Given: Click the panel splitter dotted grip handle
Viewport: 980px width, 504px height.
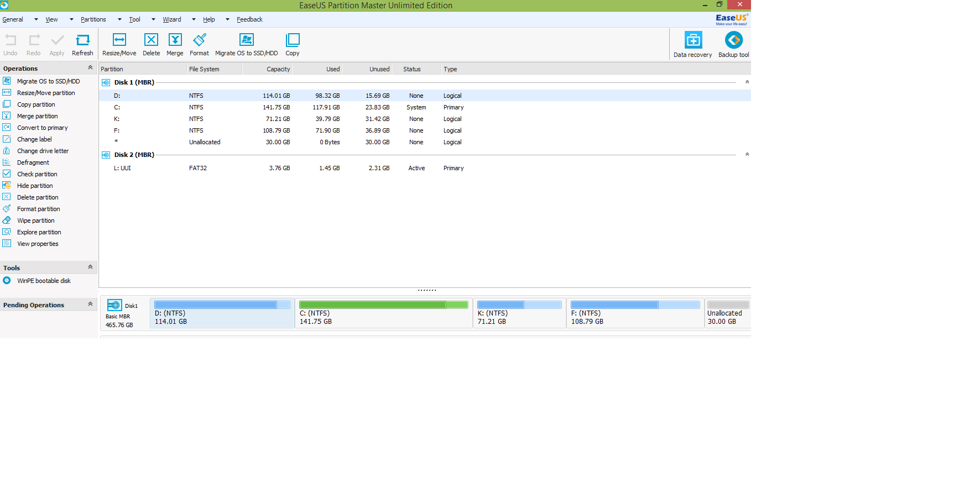Looking at the screenshot, I should [427, 290].
